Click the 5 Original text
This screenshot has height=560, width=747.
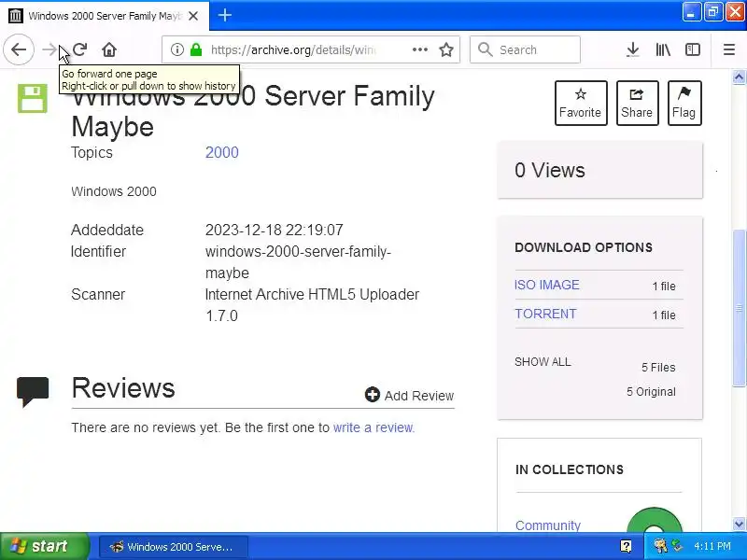pos(651,391)
